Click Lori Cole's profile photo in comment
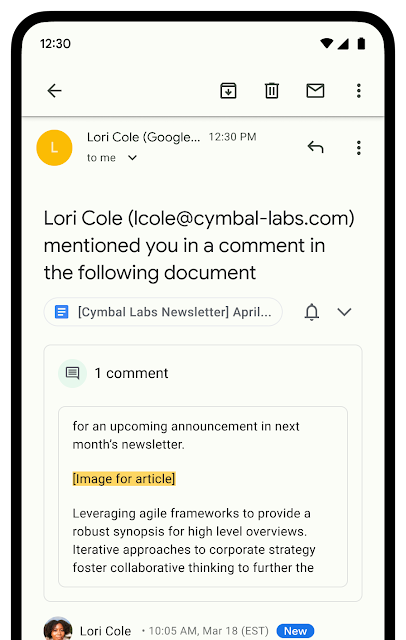Screen dimensions: 406x640 tap(58, 629)
